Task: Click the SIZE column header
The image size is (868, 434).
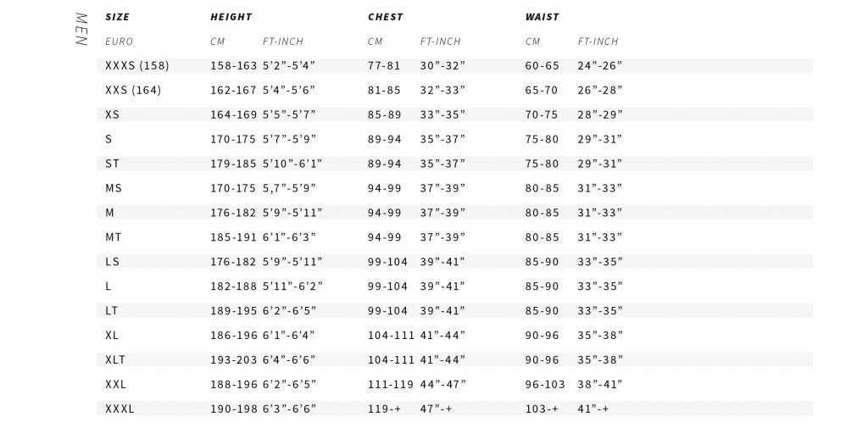Action: (118, 17)
